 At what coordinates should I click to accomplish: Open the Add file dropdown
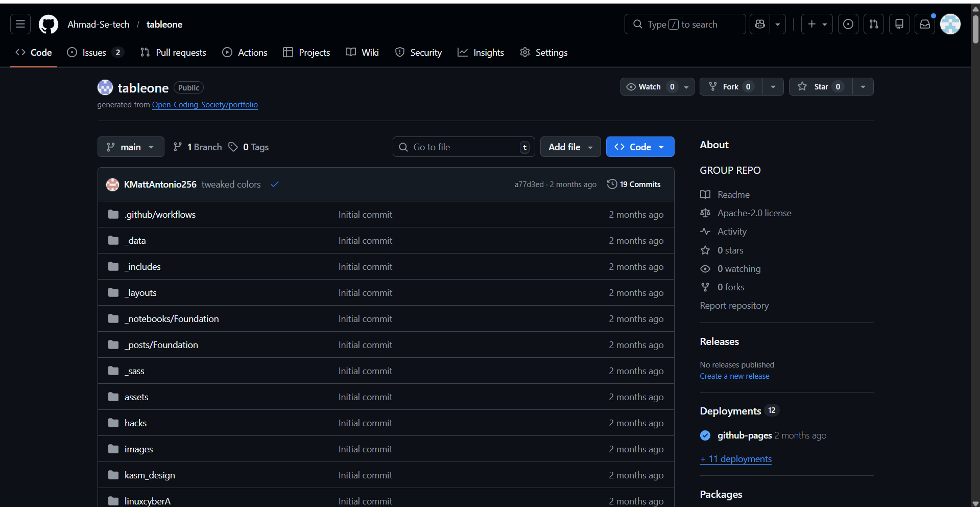tap(570, 147)
